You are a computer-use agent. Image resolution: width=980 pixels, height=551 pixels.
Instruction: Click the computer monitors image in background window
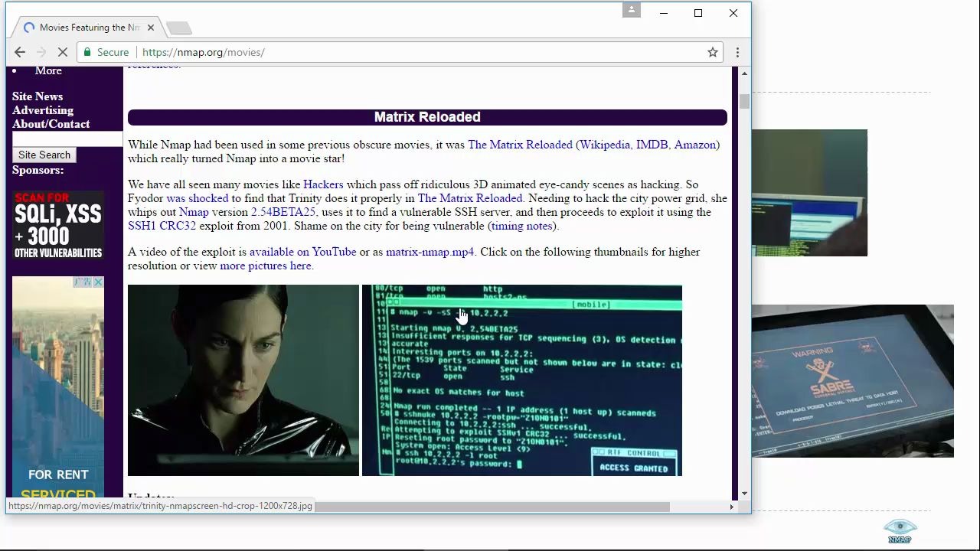(809, 193)
